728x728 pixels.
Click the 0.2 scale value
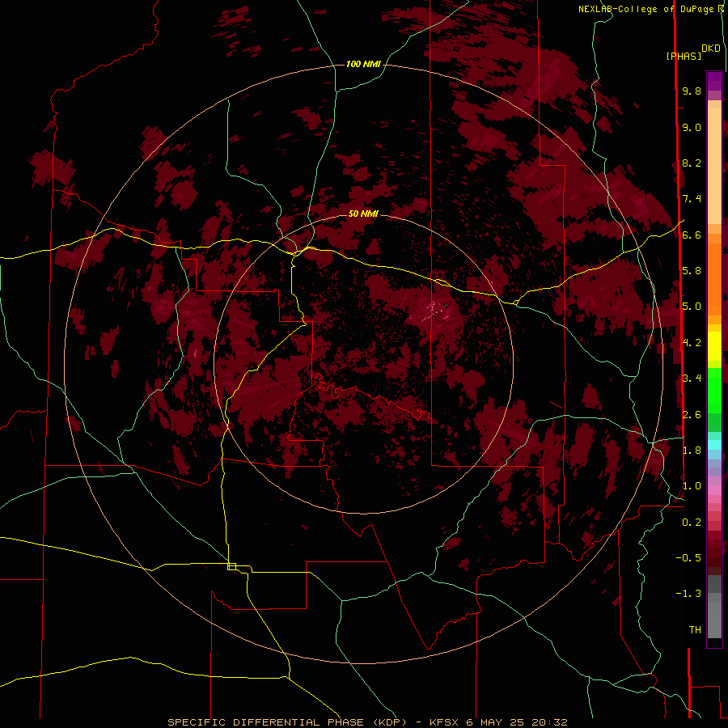point(692,523)
